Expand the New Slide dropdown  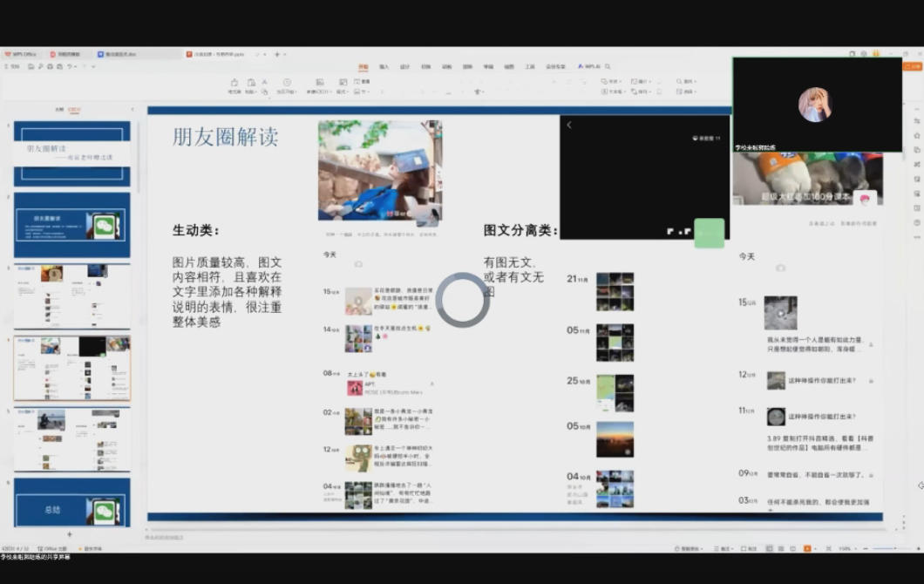(317, 92)
